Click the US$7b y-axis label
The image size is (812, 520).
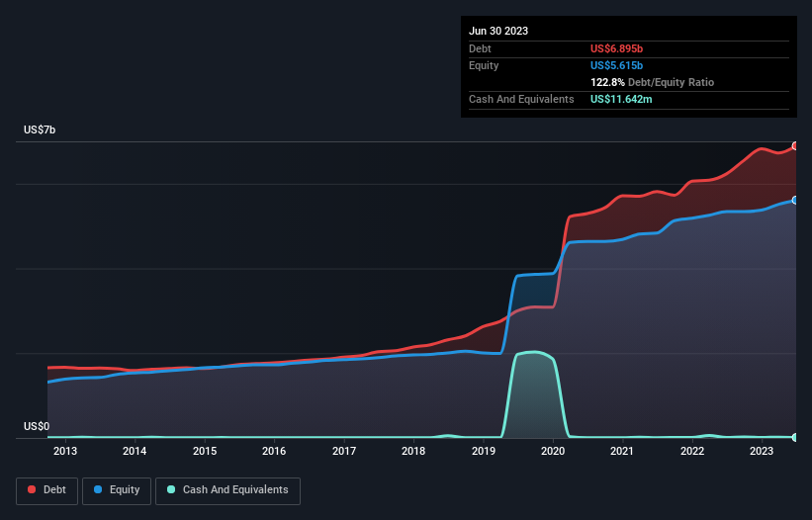point(40,130)
